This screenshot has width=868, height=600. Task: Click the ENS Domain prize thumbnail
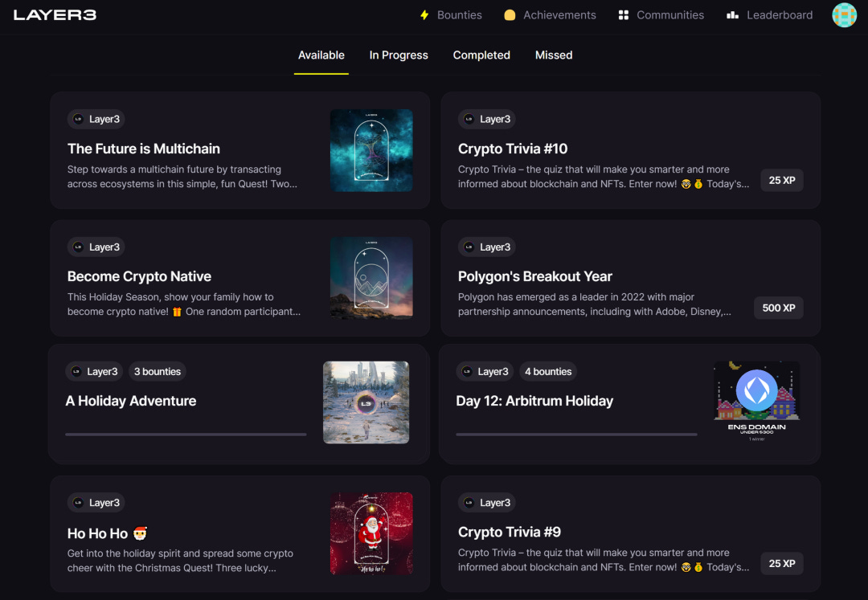757,402
